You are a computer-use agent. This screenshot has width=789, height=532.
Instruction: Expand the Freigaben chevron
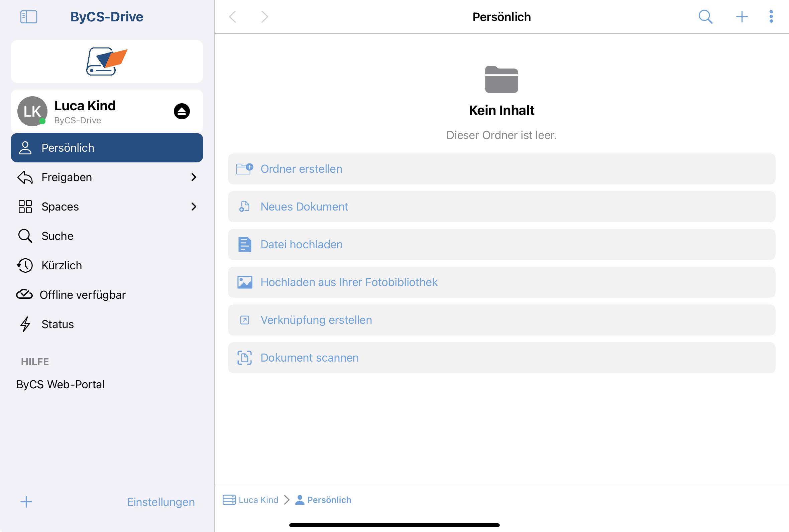(194, 177)
